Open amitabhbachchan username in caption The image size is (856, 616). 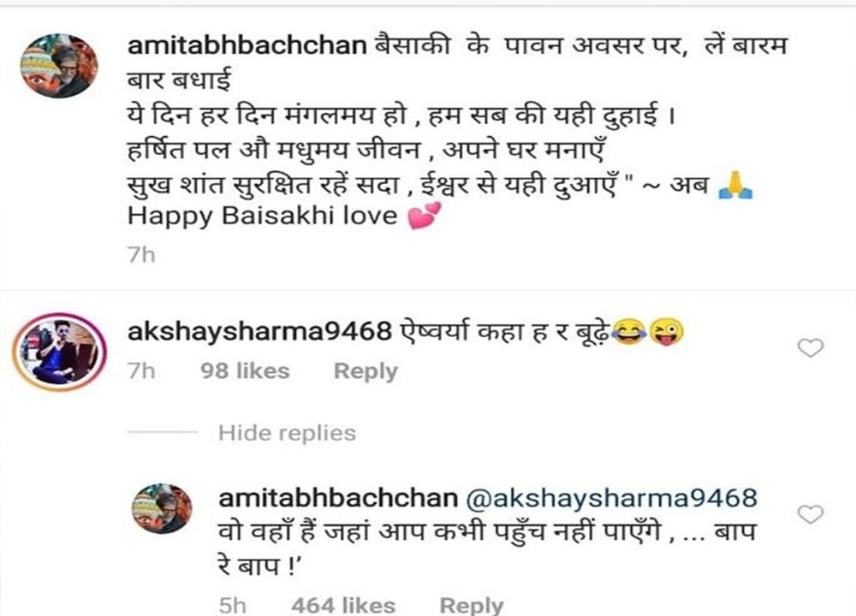[247, 44]
